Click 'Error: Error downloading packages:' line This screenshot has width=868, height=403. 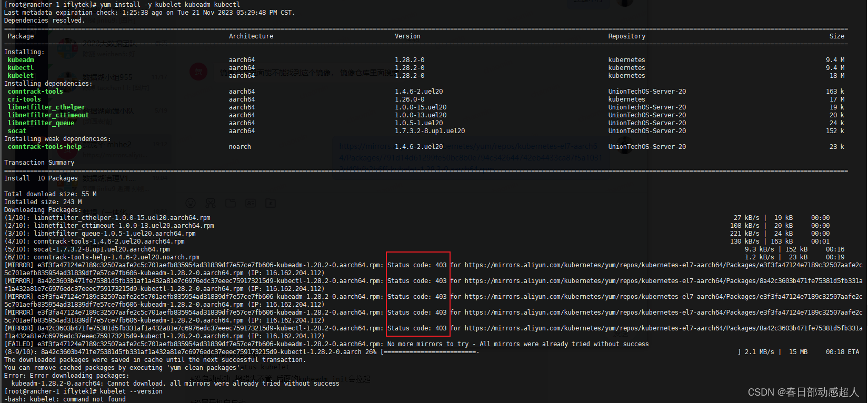[x=66, y=375]
